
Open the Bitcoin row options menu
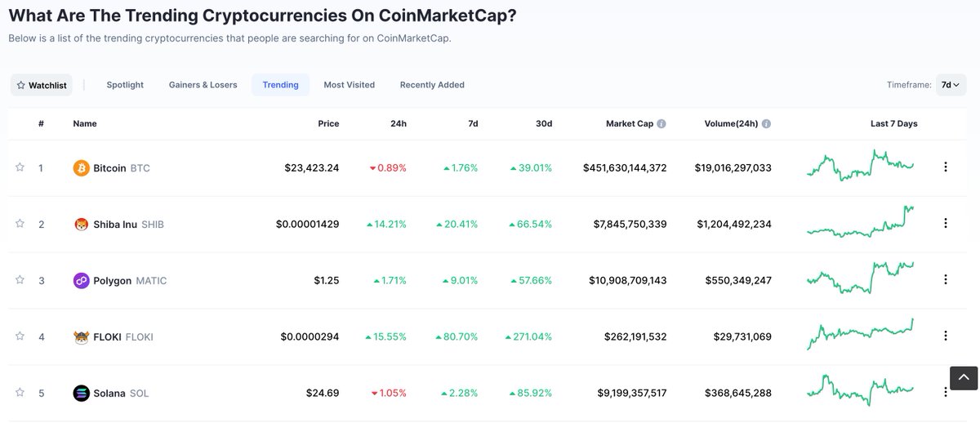tap(946, 167)
